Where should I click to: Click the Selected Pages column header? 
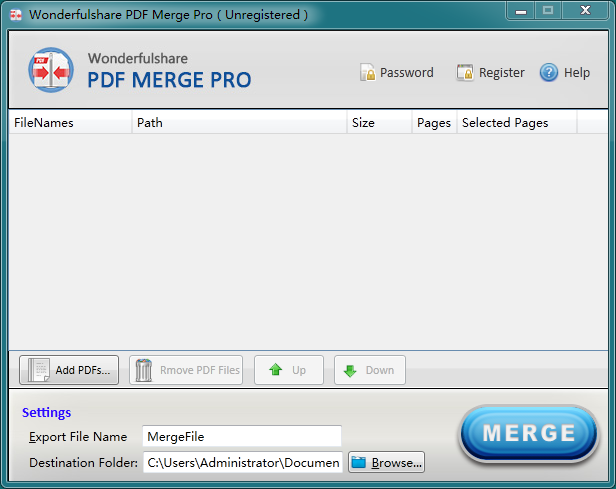coord(517,123)
